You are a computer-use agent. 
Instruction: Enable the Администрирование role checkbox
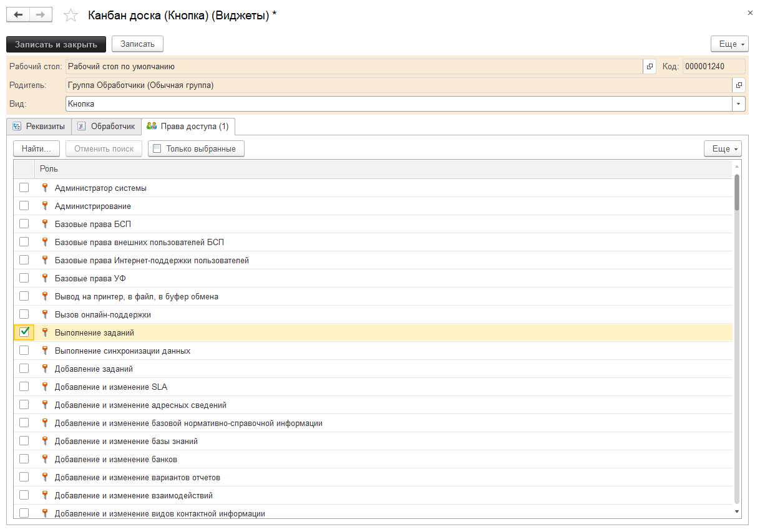24,206
